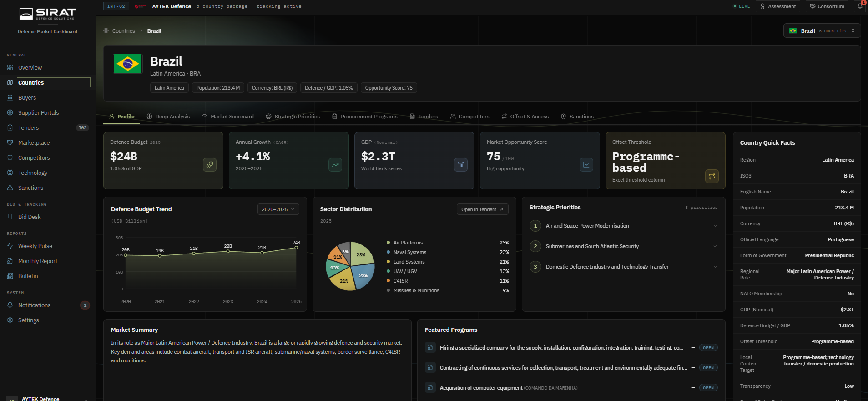The image size is (868, 401).
Task: Open the 2020–2025 range dropdown
Action: (x=278, y=209)
